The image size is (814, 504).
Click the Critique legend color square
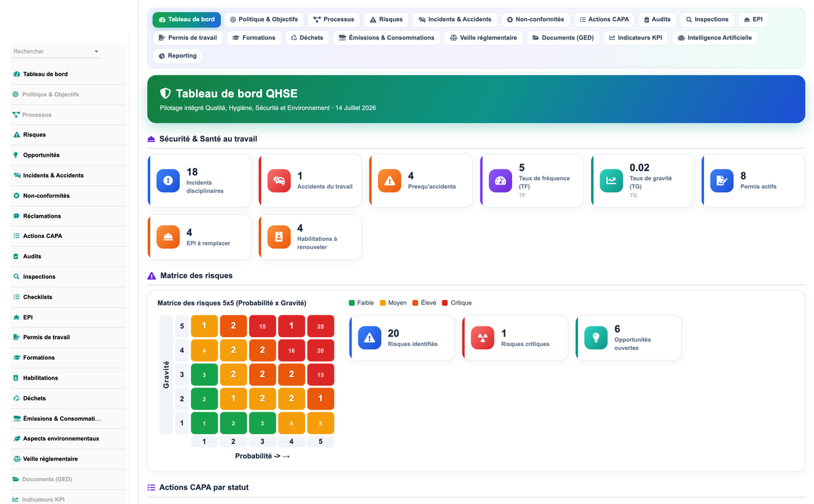coord(444,303)
